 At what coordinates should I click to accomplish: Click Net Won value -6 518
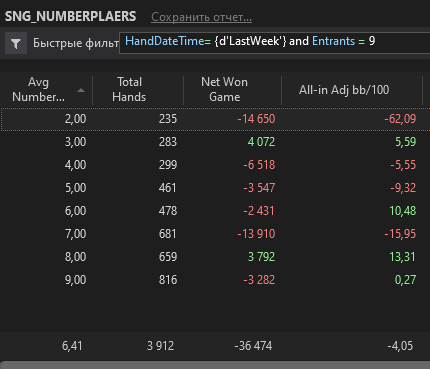(259, 165)
